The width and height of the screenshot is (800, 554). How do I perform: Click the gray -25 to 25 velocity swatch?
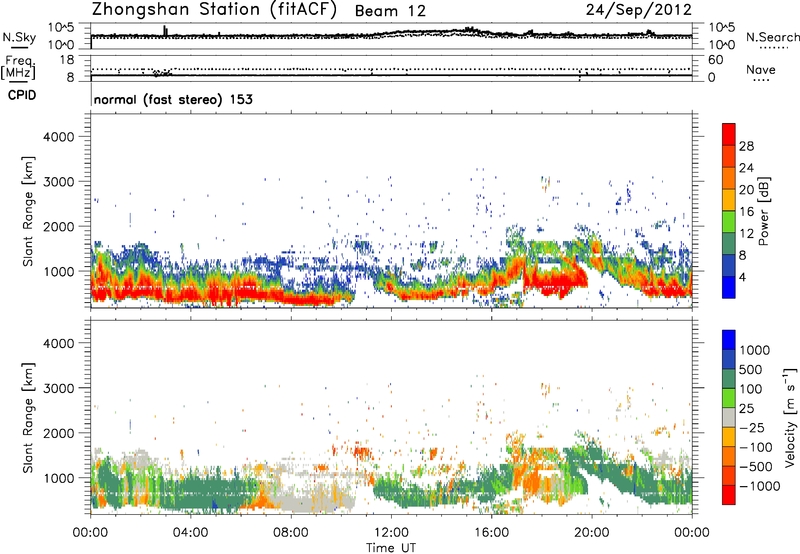click(729, 417)
